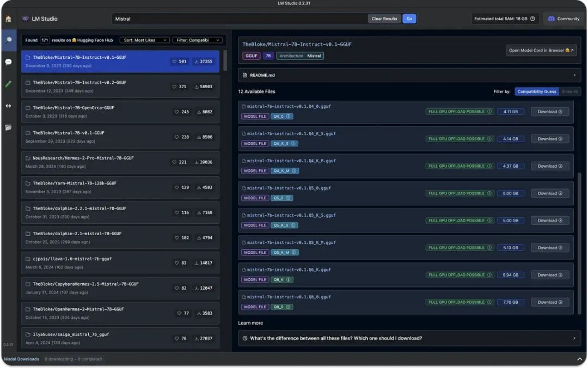Click the RAM estimate help icon
Image resolution: width=588 pixels, height=368 pixels.
pos(532,19)
